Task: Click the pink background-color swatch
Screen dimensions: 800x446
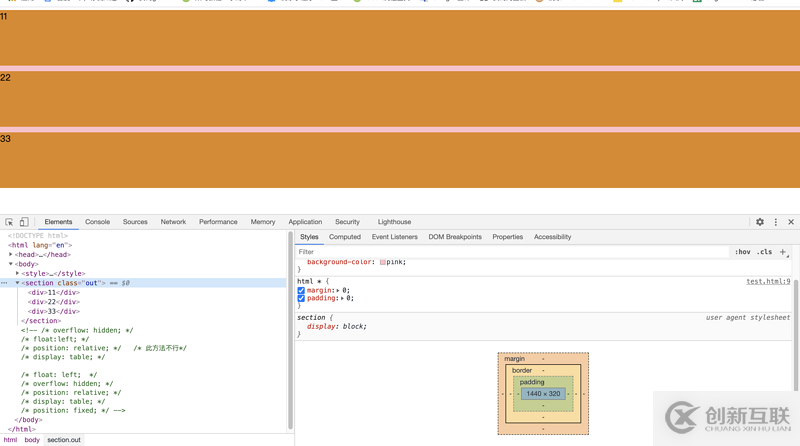Action: click(x=383, y=262)
